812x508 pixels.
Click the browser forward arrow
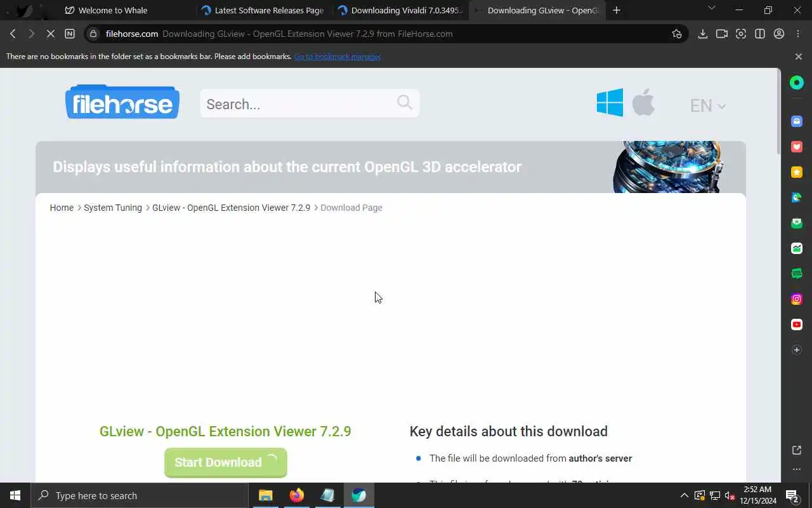tap(31, 34)
